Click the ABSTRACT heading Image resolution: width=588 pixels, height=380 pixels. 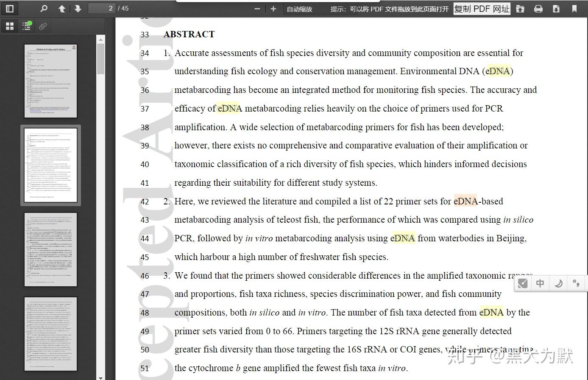[189, 34]
